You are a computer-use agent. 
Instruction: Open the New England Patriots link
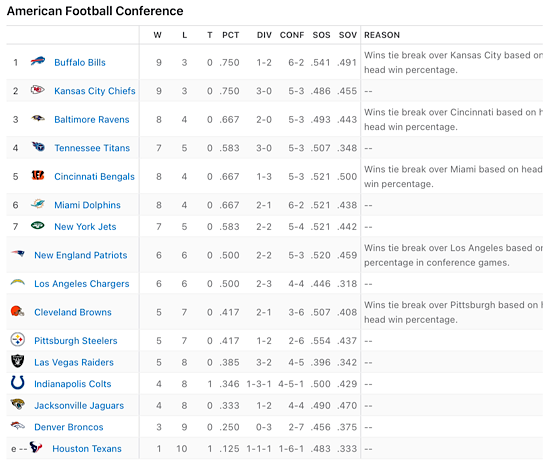[x=81, y=255]
